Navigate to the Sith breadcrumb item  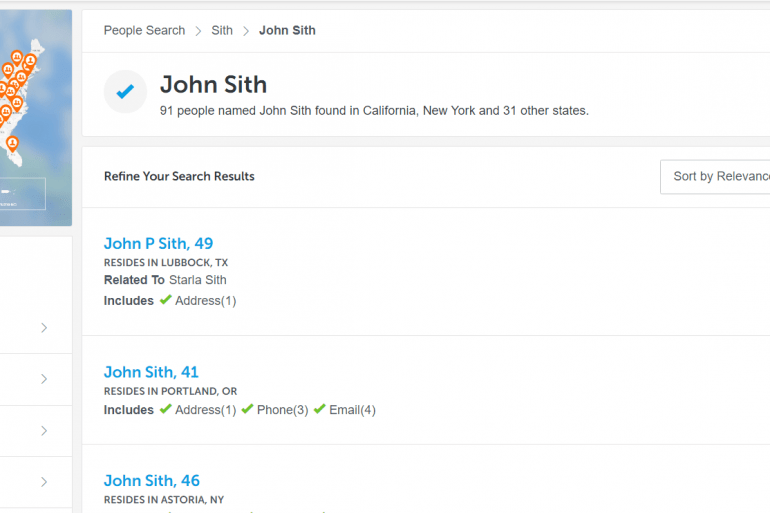[x=222, y=30]
